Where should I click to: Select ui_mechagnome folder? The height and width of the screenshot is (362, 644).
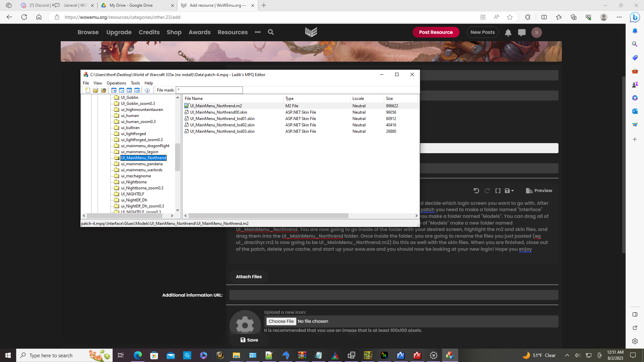(136, 176)
